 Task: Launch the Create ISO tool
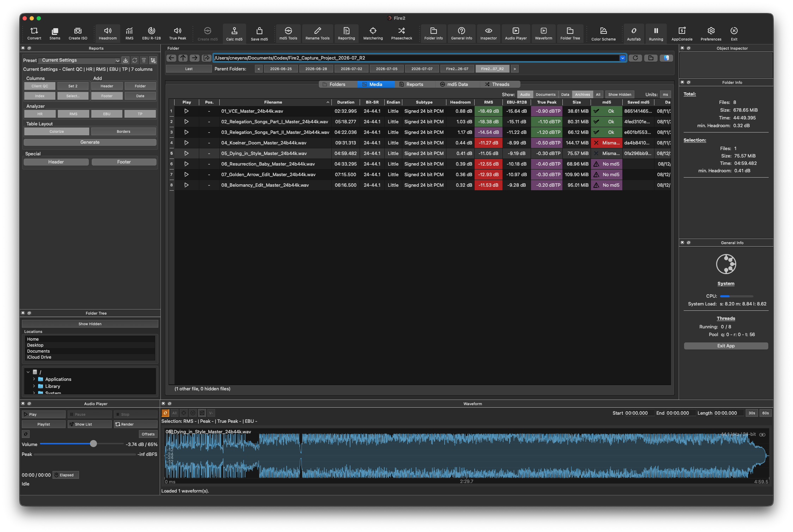coord(78,33)
